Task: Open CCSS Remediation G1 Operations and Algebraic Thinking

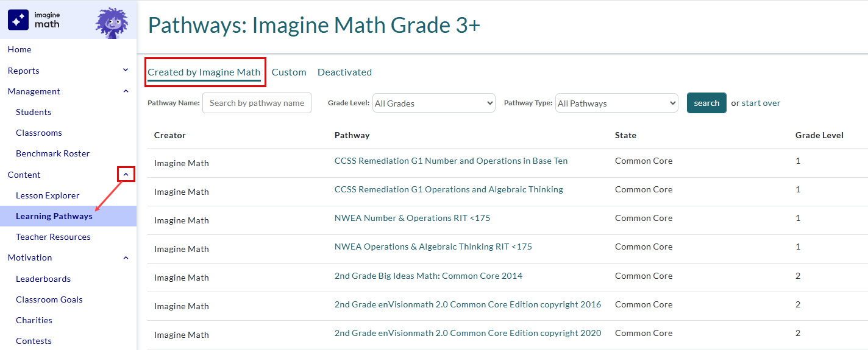Action: tap(449, 189)
